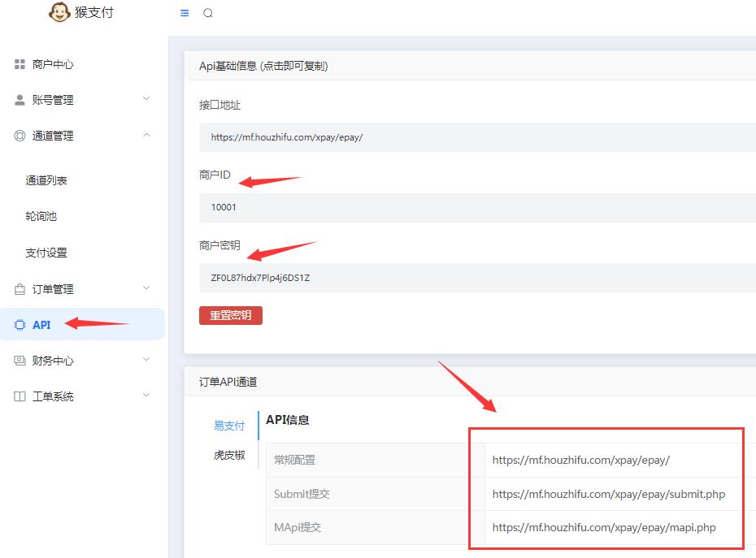The image size is (756, 558).
Task: Expand the 工单系统 chevron
Action: [x=146, y=395]
